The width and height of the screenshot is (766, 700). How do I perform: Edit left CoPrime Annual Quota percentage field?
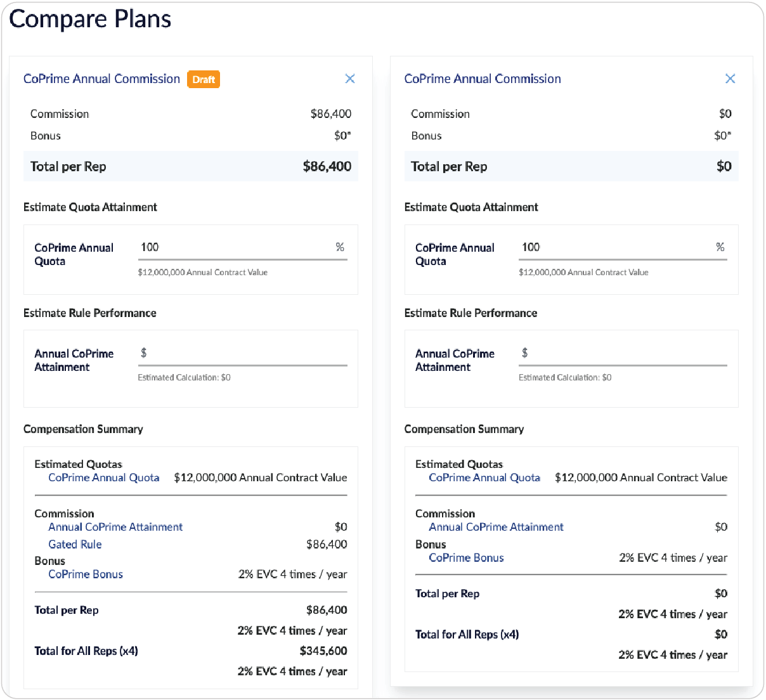(x=243, y=248)
